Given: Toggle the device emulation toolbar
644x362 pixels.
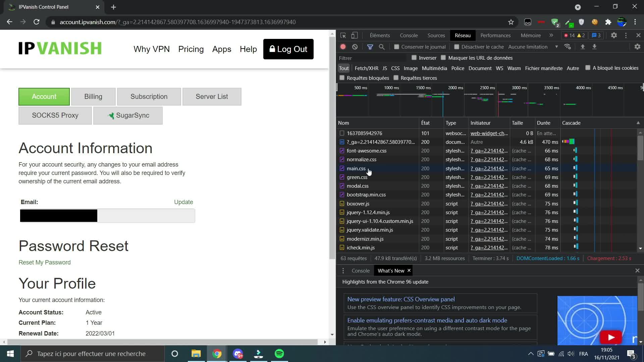Looking at the screenshot, I should pos(355,35).
